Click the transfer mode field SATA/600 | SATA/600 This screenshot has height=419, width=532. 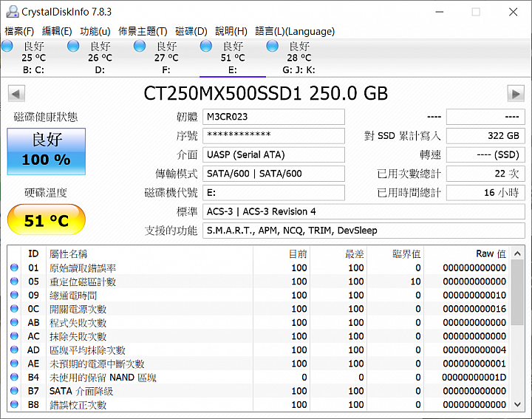pyautogui.click(x=274, y=174)
